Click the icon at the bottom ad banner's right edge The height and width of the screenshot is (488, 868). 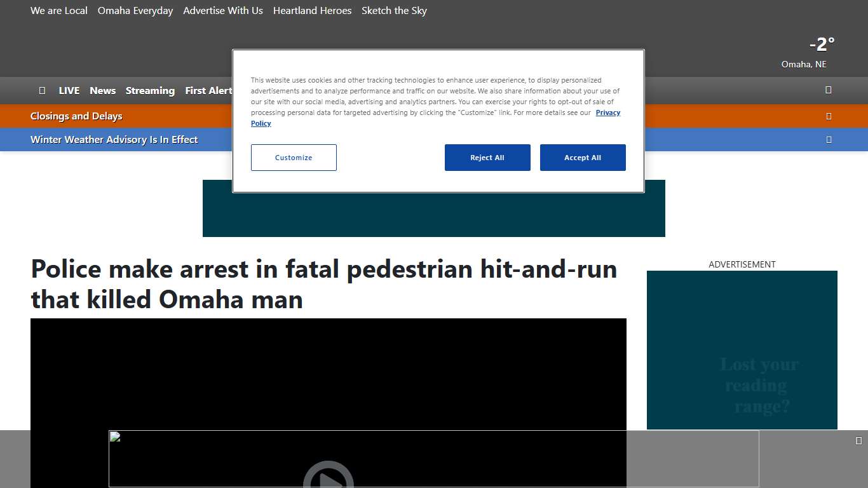click(859, 440)
